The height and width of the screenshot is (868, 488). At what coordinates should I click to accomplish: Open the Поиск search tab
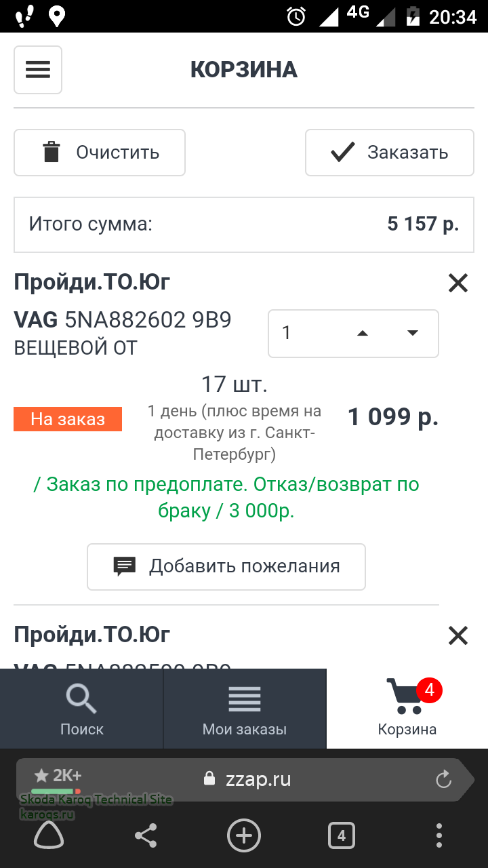point(81,709)
